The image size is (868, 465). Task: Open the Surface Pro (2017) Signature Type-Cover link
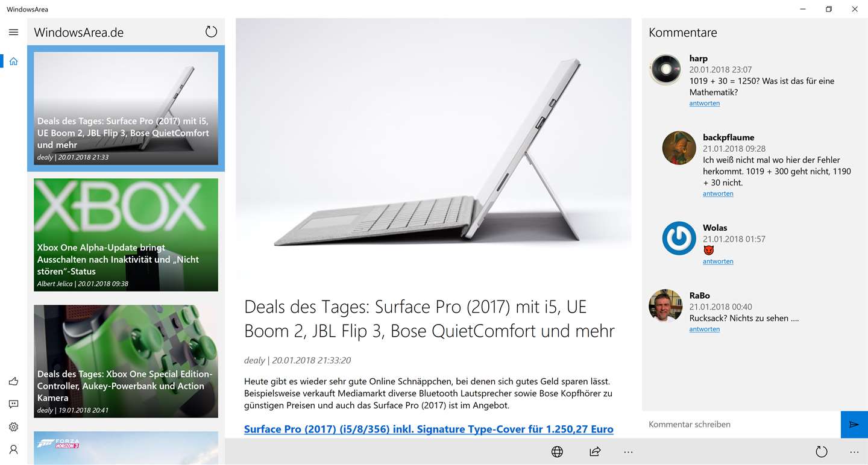(429, 429)
